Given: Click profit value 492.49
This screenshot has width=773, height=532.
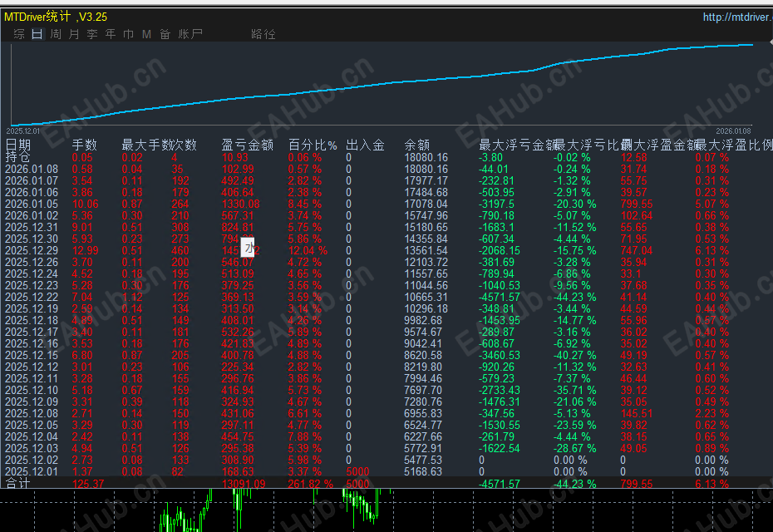Looking at the screenshot, I should point(238,180).
